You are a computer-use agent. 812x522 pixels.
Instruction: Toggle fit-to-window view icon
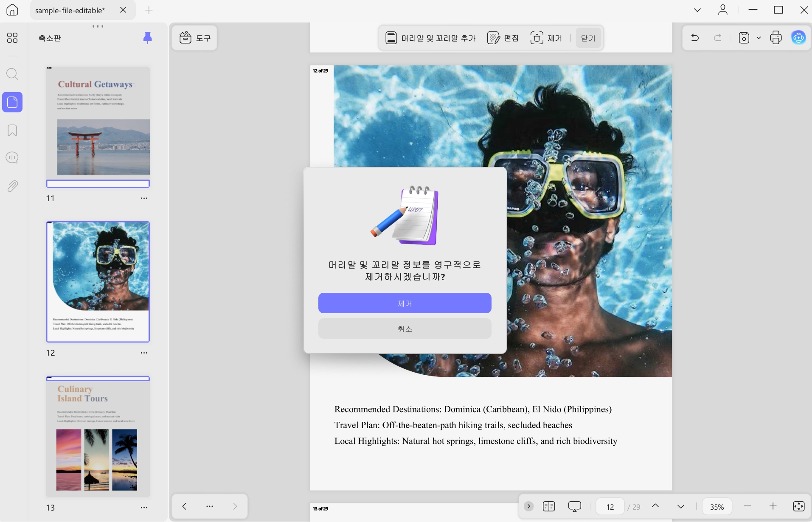[798, 506]
